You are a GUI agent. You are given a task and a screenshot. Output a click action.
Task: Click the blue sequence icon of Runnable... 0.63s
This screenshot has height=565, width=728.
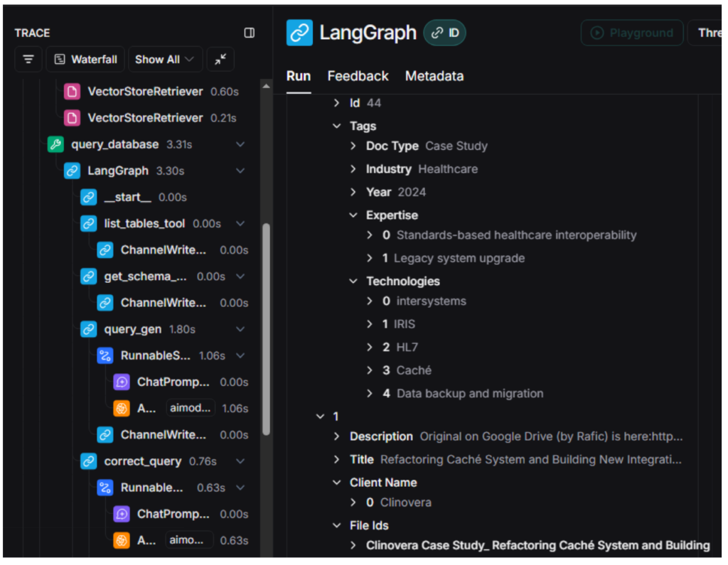[105, 488]
